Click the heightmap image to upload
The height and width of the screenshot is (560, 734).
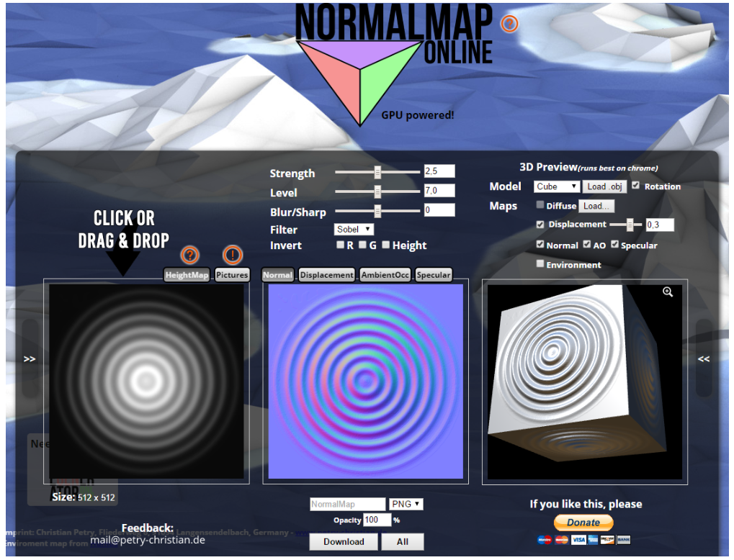pos(146,381)
